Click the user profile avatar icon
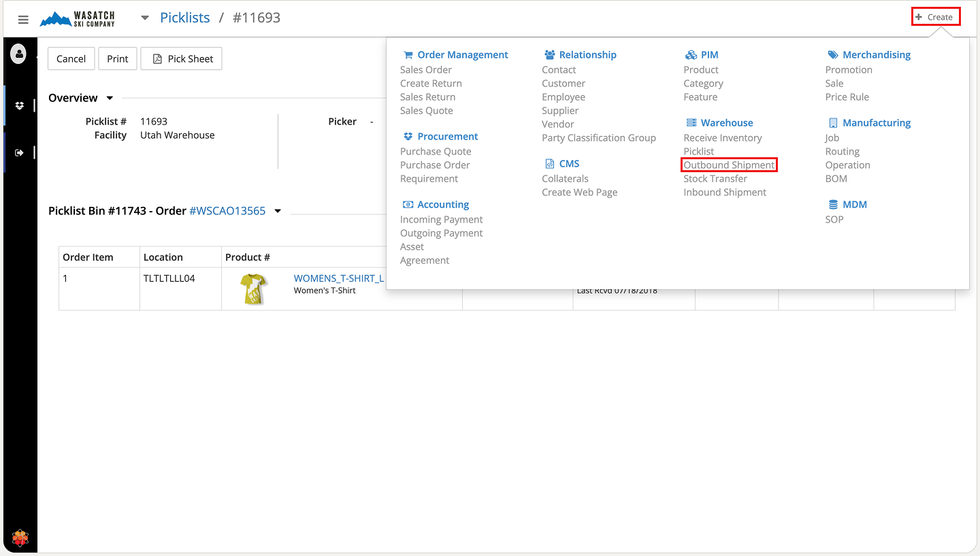 pos(18,54)
